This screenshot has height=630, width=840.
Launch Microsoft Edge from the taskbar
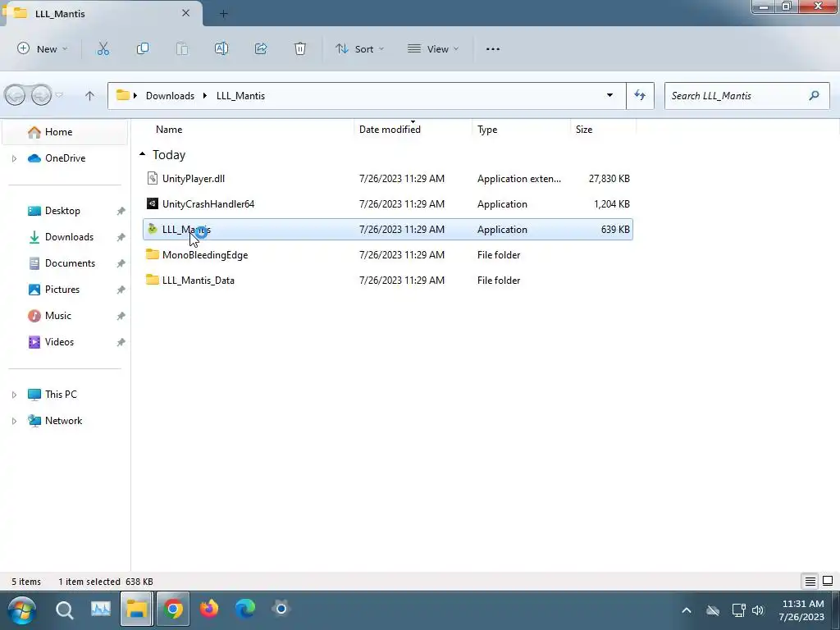[244, 609]
